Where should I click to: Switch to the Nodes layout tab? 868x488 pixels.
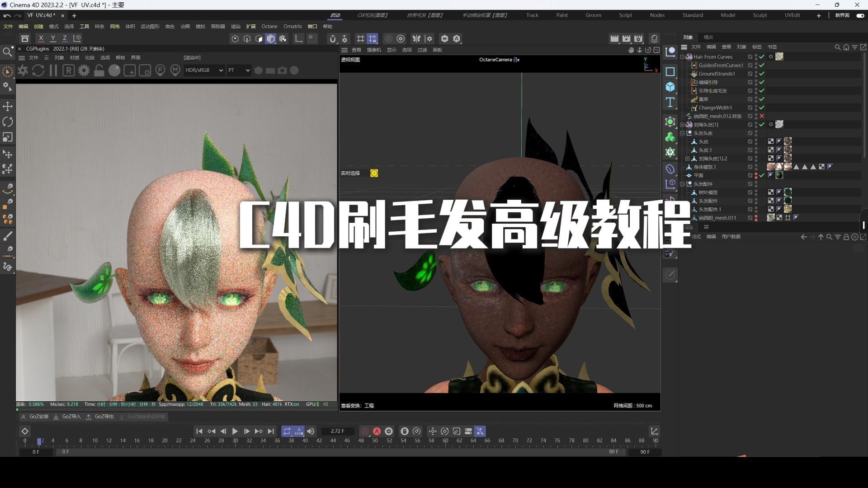(x=657, y=15)
